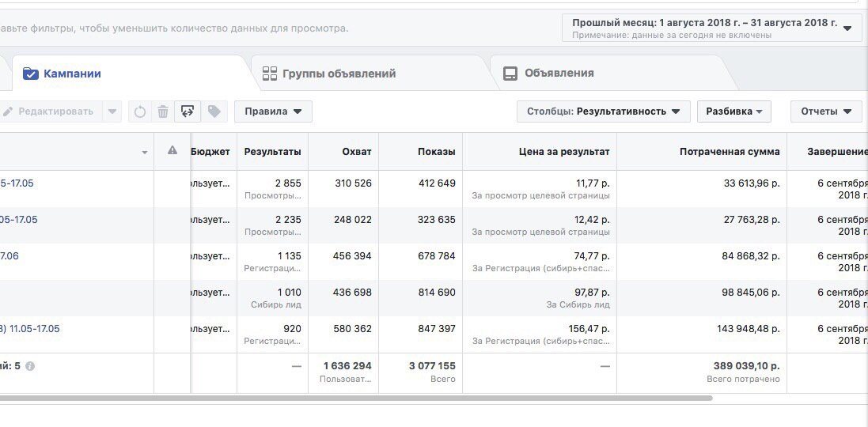Click the reach value 248 022

coord(353,220)
